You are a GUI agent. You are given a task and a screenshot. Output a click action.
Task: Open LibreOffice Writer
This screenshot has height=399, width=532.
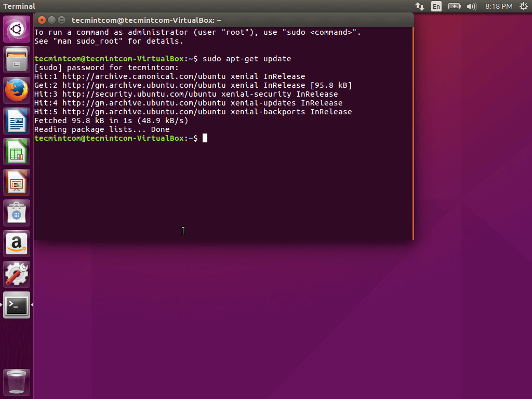[16, 121]
